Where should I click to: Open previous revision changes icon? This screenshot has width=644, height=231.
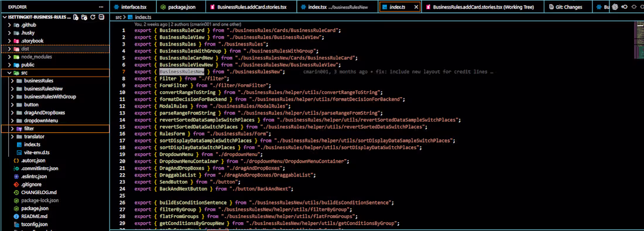coord(625,7)
